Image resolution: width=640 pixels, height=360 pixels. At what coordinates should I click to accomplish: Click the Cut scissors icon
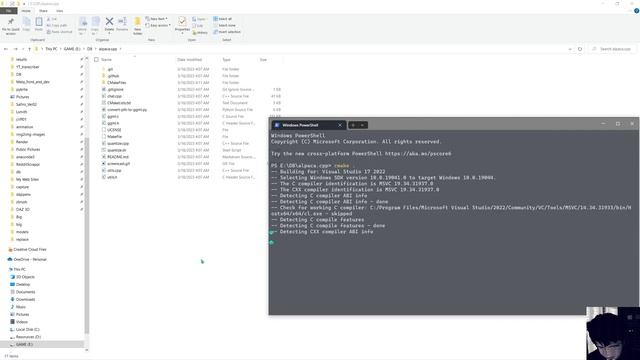pyautogui.click(x=49, y=19)
